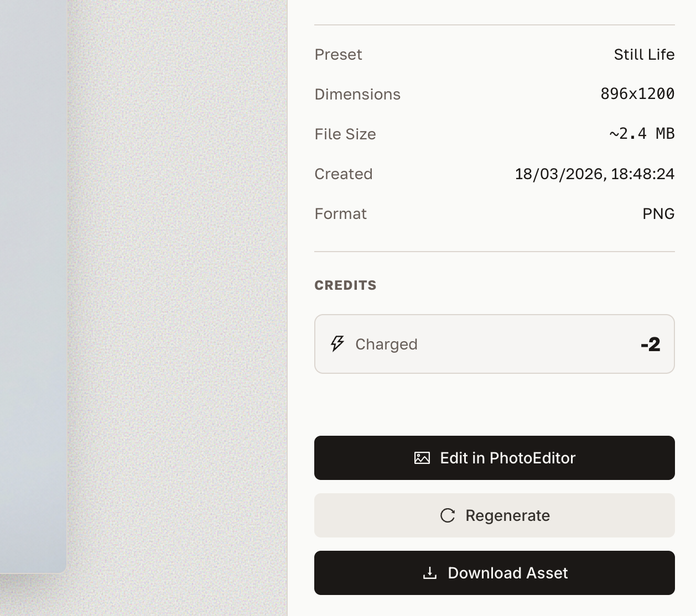
Task: Click the image icon in Edit in PhotoEditor
Action: point(422,458)
